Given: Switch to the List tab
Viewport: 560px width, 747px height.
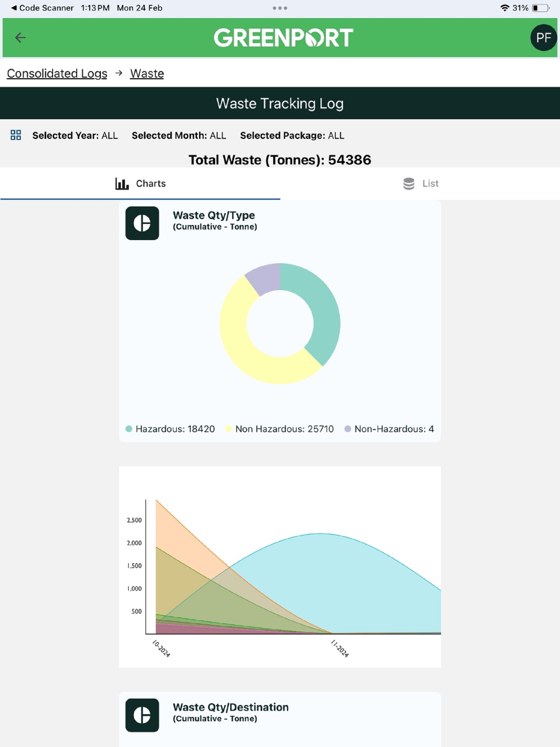Looking at the screenshot, I should (420, 184).
